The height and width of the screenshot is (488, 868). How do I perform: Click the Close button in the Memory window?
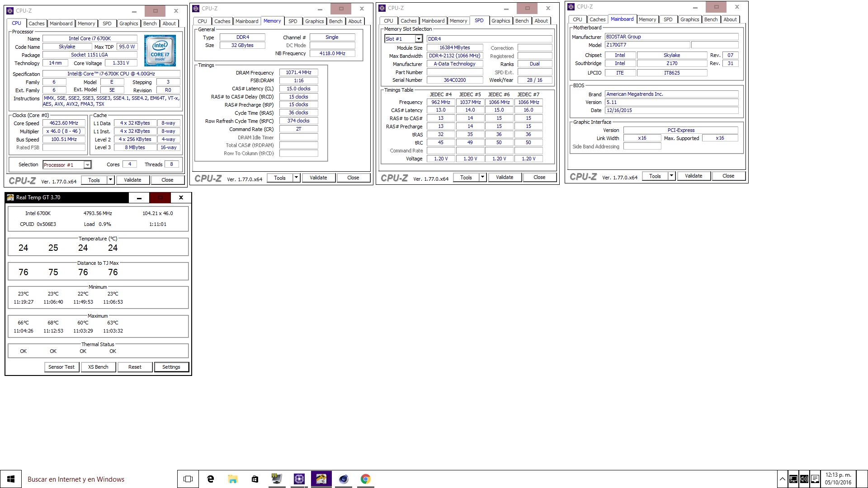click(x=353, y=178)
